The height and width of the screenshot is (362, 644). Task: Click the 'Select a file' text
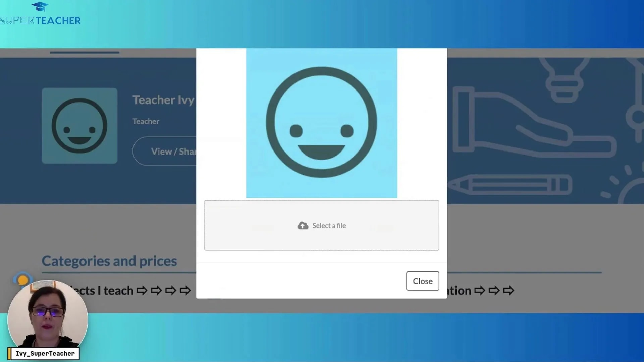pos(329,226)
